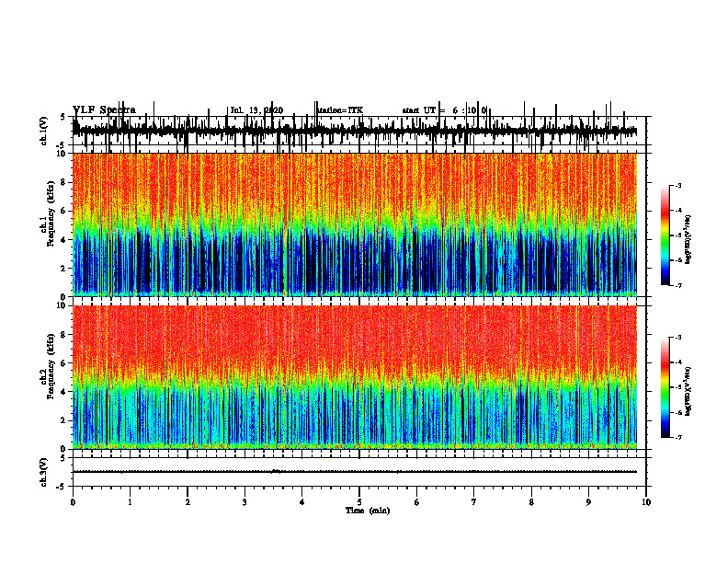The image size is (728, 563).
Task: Click the ch.1 colorbar log(PSD) label
Action: coord(688,240)
